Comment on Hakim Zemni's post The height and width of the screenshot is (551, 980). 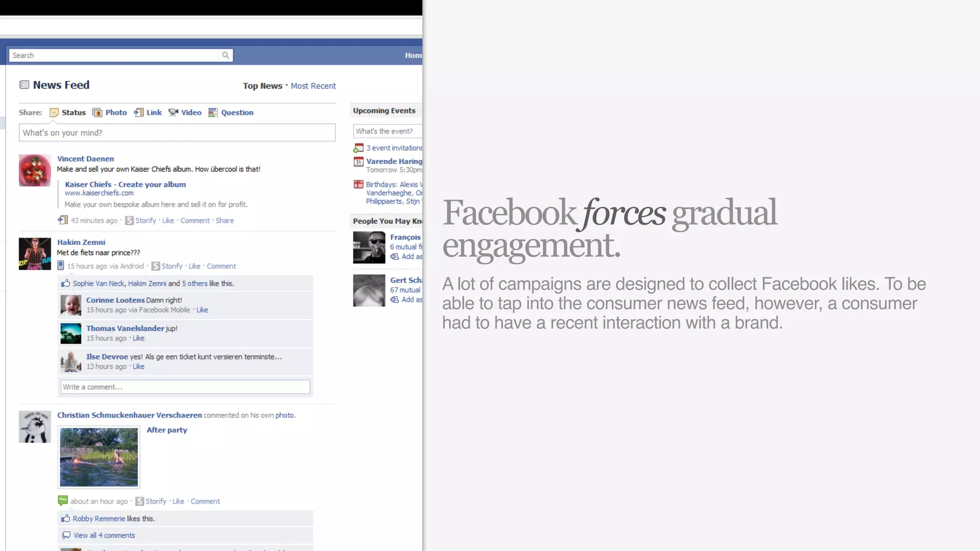(221, 266)
